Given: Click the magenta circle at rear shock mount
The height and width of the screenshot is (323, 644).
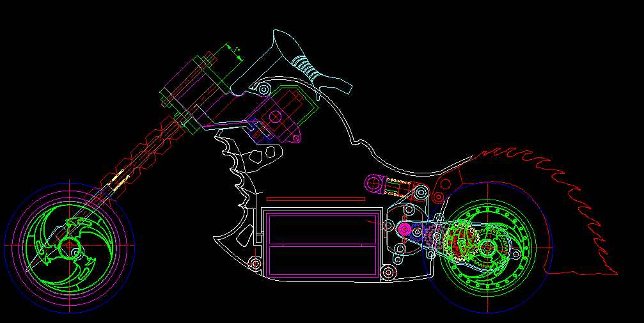Looking at the screenshot, I should [x=373, y=182].
